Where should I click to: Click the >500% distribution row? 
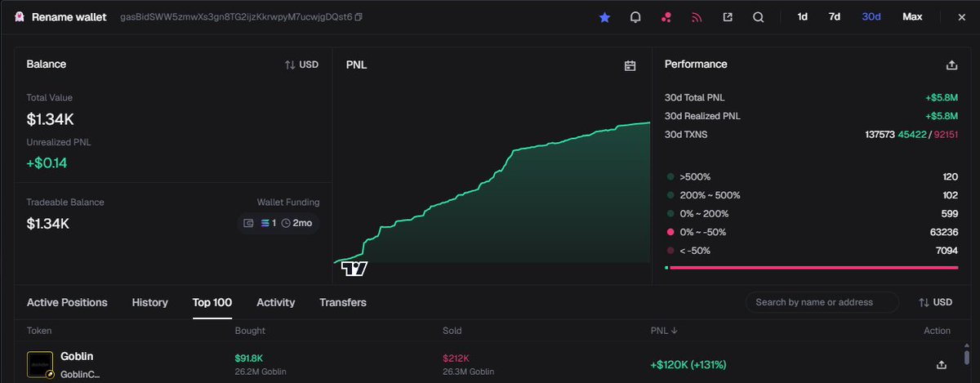pyautogui.click(x=811, y=176)
